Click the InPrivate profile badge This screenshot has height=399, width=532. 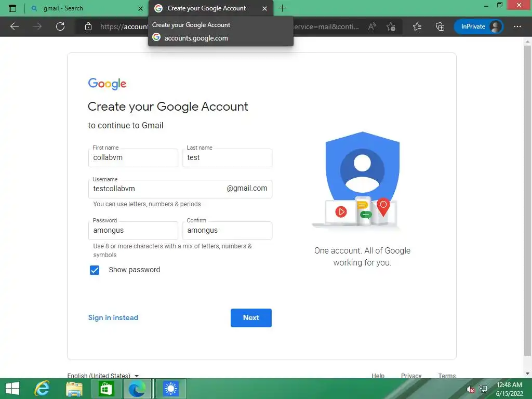click(x=478, y=26)
